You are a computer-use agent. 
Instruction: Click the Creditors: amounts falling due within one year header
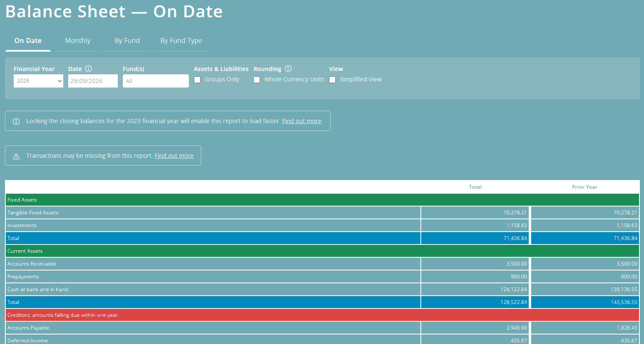click(x=322, y=315)
